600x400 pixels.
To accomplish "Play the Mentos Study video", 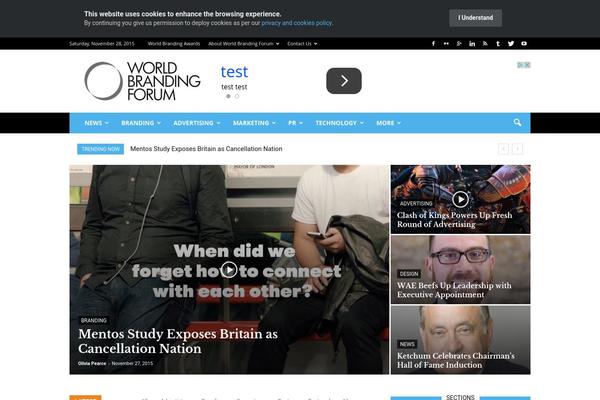I will [x=229, y=270].
